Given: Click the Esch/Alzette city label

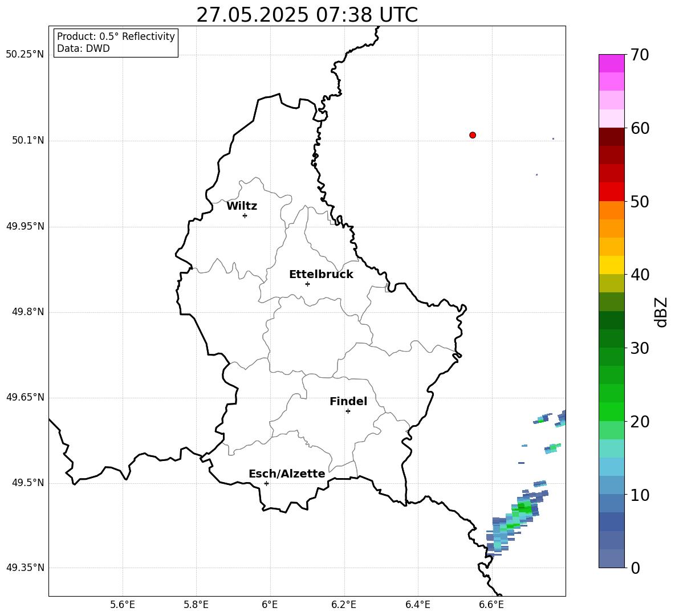Looking at the screenshot, I should [x=287, y=474].
